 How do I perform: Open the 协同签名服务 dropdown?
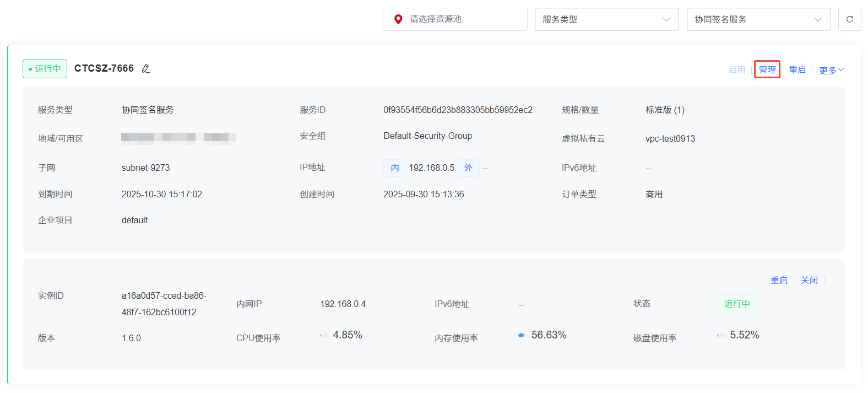758,19
